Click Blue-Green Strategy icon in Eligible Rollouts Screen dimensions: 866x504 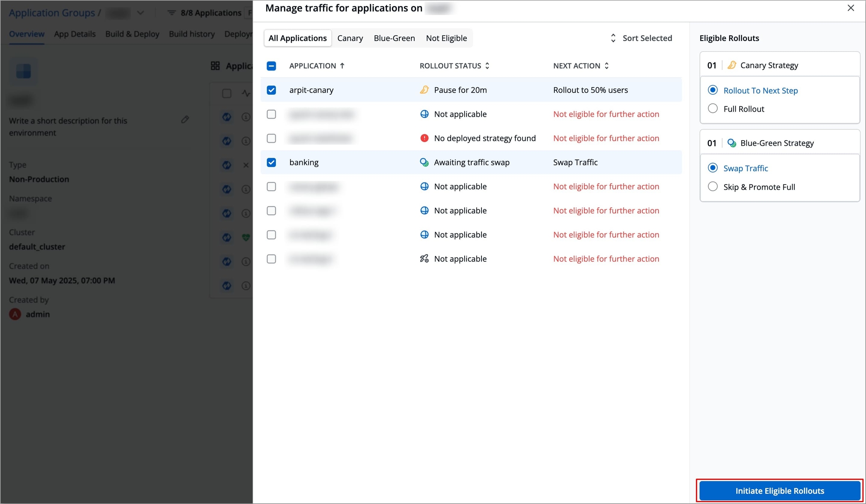(731, 143)
